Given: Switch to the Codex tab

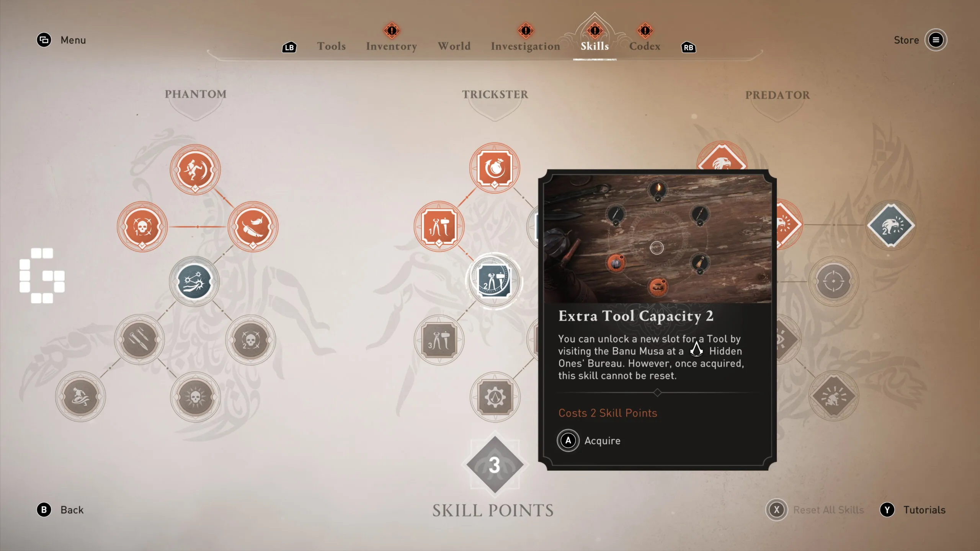Looking at the screenshot, I should (644, 46).
